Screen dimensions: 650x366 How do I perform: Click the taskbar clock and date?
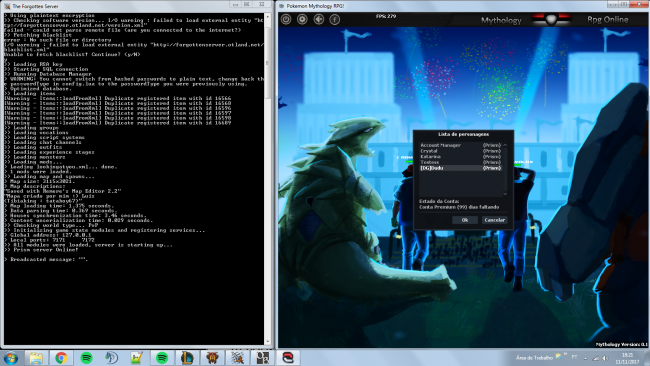[627, 359]
